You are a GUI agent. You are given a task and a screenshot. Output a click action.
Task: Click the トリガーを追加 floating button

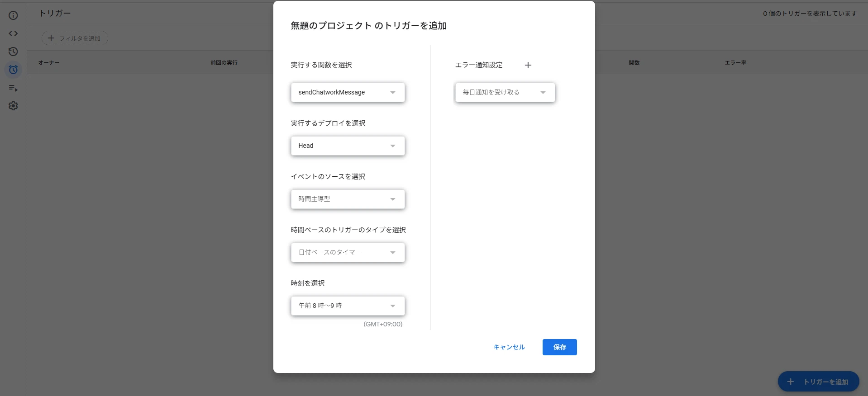tap(818, 382)
